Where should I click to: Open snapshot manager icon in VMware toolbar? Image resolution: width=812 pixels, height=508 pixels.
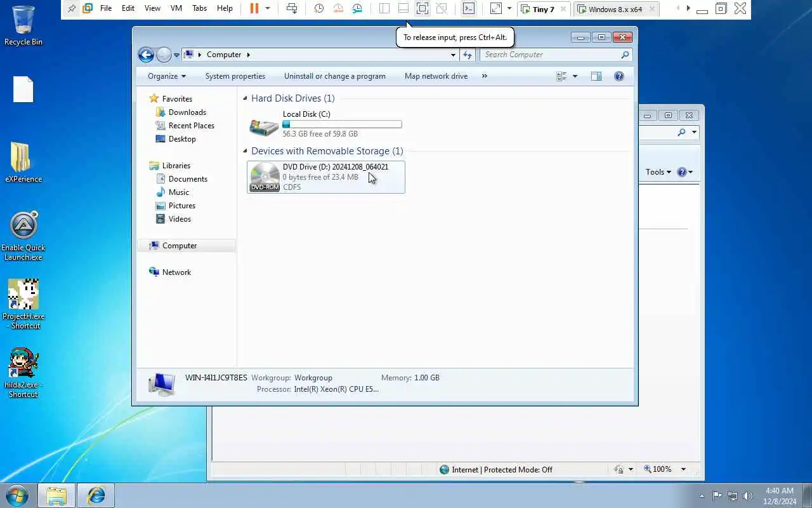point(358,8)
